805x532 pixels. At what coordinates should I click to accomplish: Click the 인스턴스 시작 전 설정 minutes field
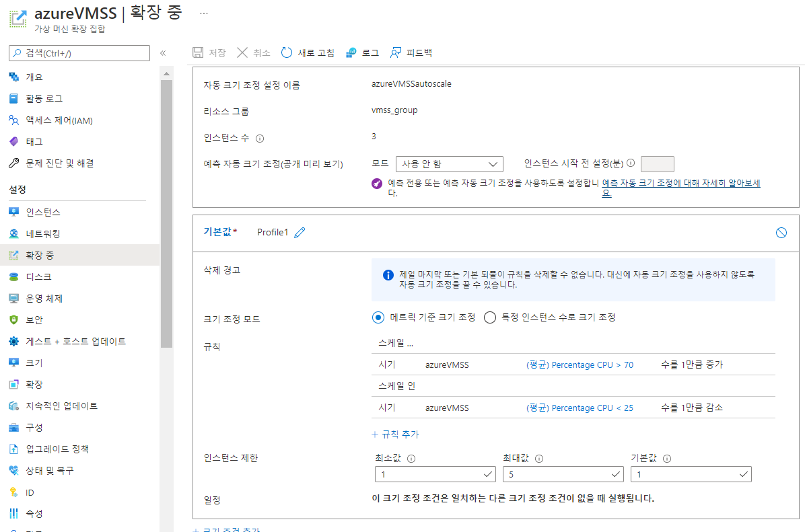coord(658,164)
